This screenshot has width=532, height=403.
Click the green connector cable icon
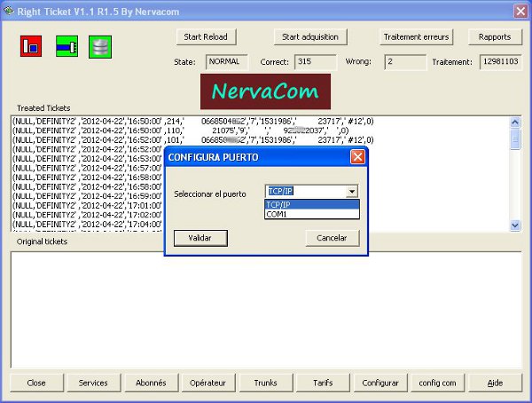point(66,46)
